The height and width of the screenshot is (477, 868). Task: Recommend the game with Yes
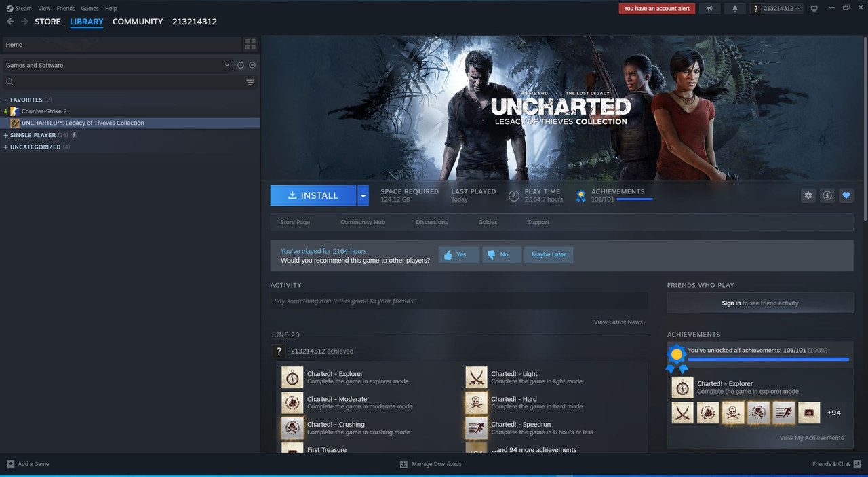[459, 255]
